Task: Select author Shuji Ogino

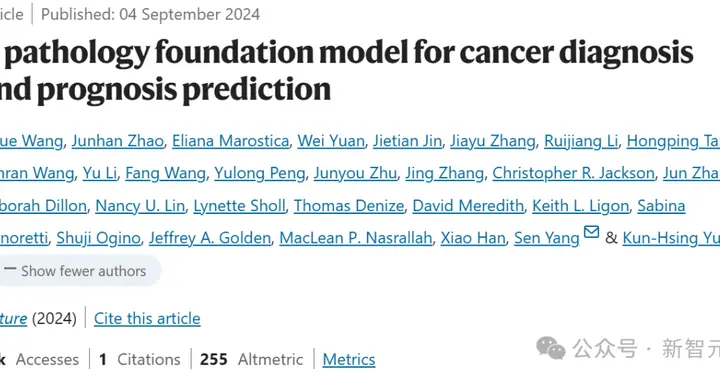Action: point(98,238)
